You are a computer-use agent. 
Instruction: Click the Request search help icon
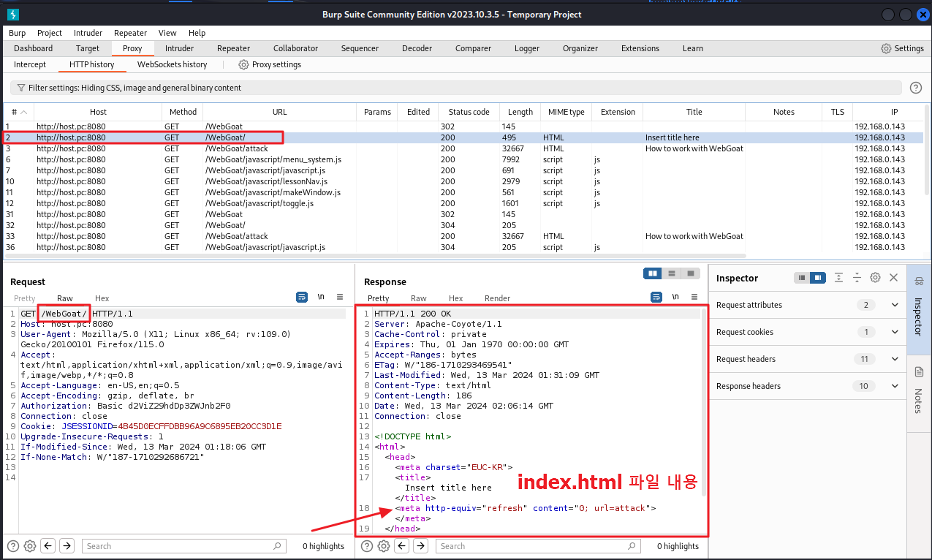click(x=13, y=546)
